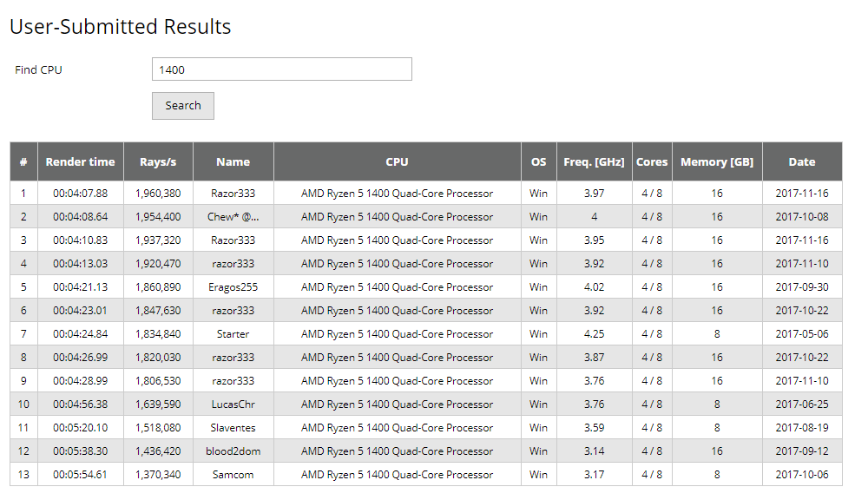
Task: Click the Rays/s column header
Action: pyautogui.click(x=158, y=161)
